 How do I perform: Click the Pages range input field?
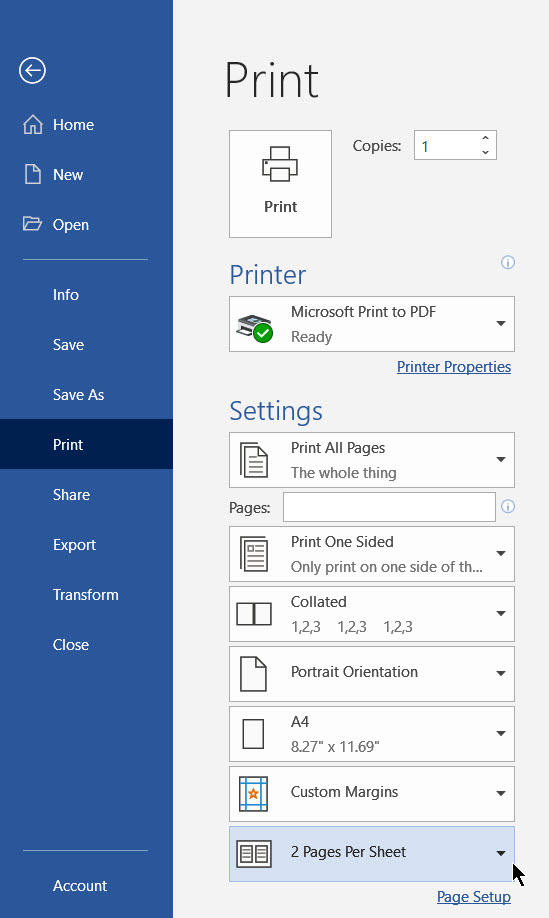point(389,507)
